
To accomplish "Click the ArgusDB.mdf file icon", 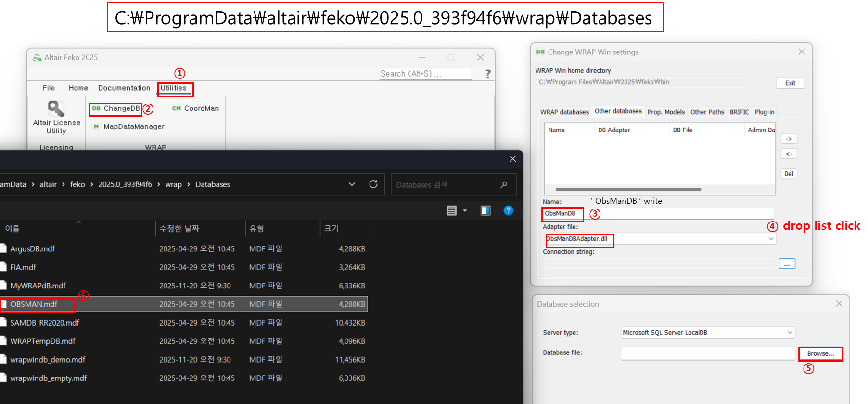I will (3, 248).
